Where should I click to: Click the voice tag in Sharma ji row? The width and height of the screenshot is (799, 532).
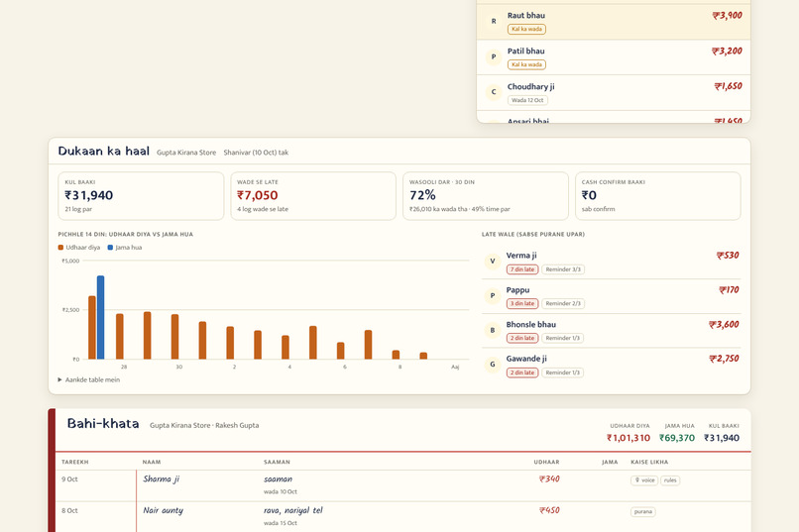644,480
